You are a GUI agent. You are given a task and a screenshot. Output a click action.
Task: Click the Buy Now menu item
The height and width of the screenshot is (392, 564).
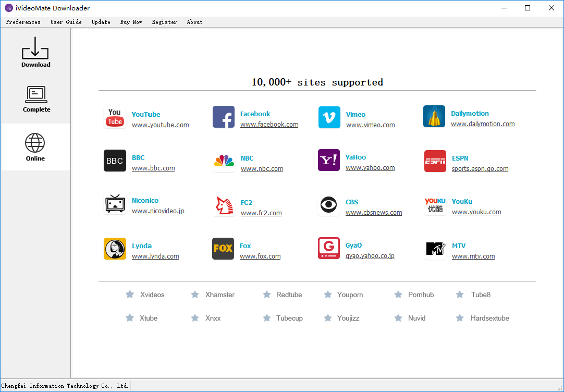point(131,22)
